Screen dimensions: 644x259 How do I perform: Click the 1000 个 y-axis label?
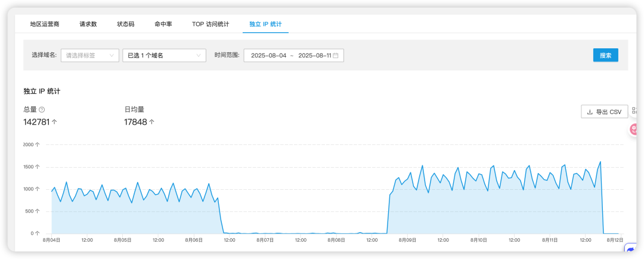(x=32, y=189)
